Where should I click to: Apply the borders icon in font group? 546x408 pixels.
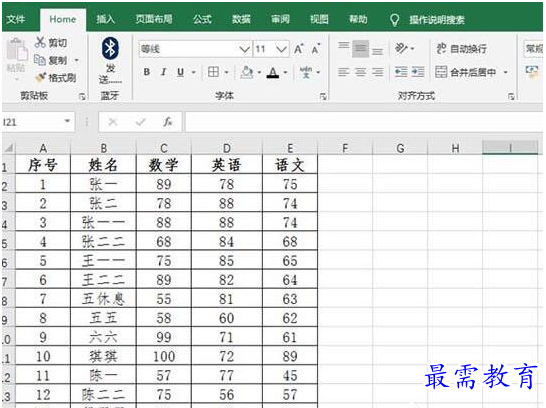pyautogui.click(x=213, y=72)
